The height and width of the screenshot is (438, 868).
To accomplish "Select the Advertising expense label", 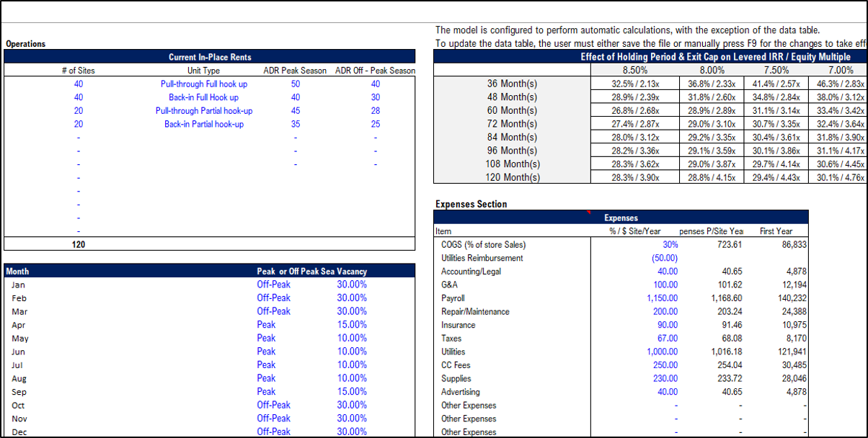I will coord(461,392).
